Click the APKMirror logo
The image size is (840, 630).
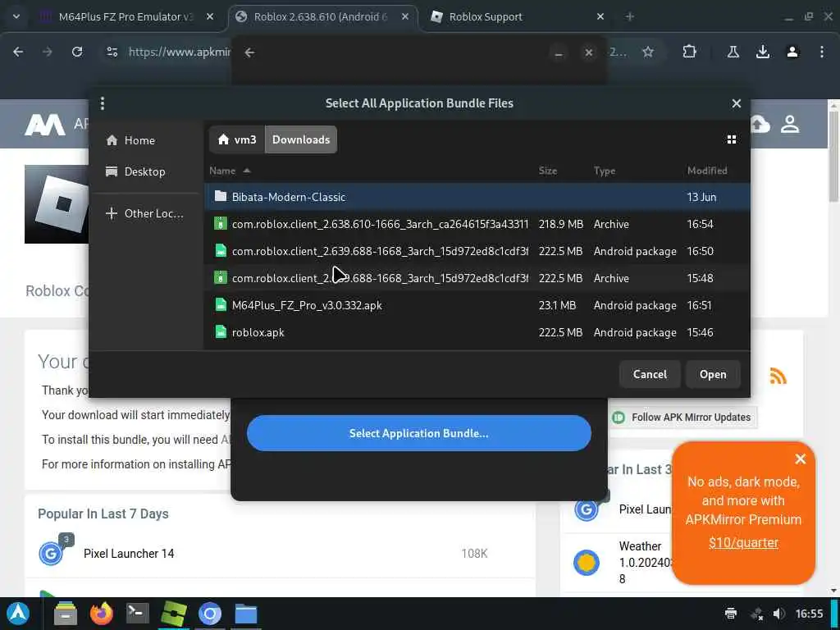click(x=45, y=125)
